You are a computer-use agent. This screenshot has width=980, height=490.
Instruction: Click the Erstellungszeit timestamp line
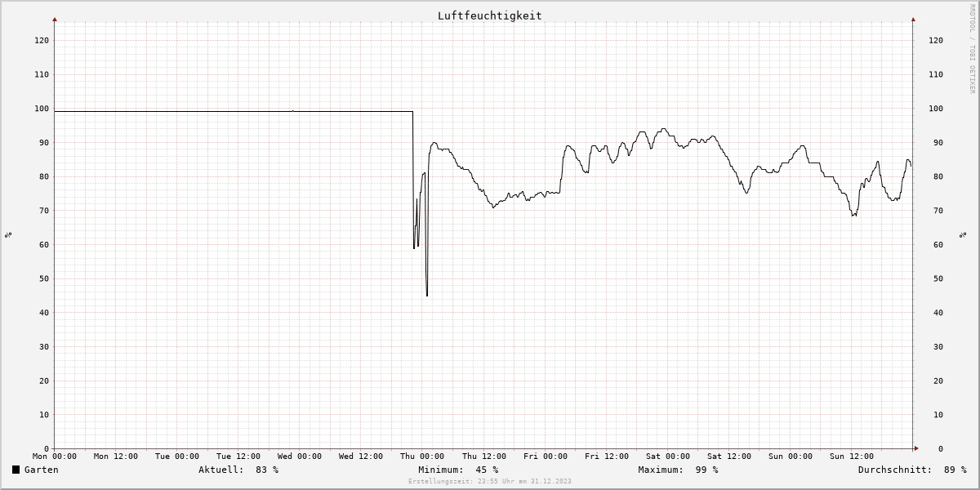click(490, 481)
